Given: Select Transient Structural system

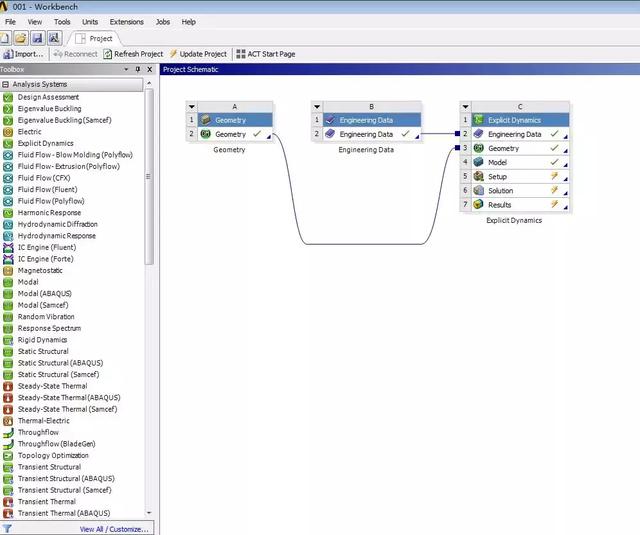Looking at the screenshot, I should coord(49,467).
